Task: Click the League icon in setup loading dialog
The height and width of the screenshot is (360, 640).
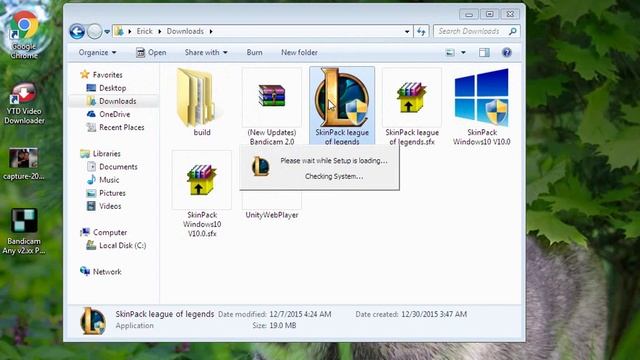Action: pyautogui.click(x=261, y=167)
